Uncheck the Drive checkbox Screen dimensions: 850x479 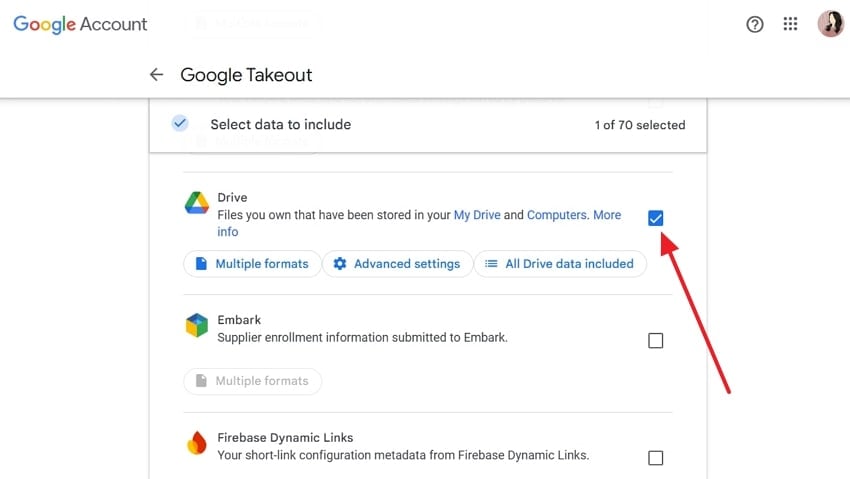(656, 218)
